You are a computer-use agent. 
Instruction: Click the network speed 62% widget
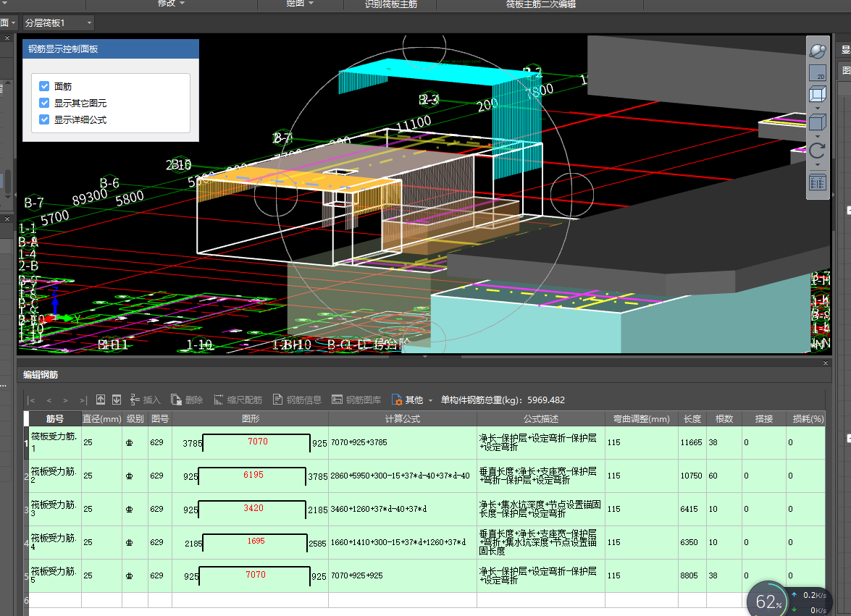(x=768, y=600)
